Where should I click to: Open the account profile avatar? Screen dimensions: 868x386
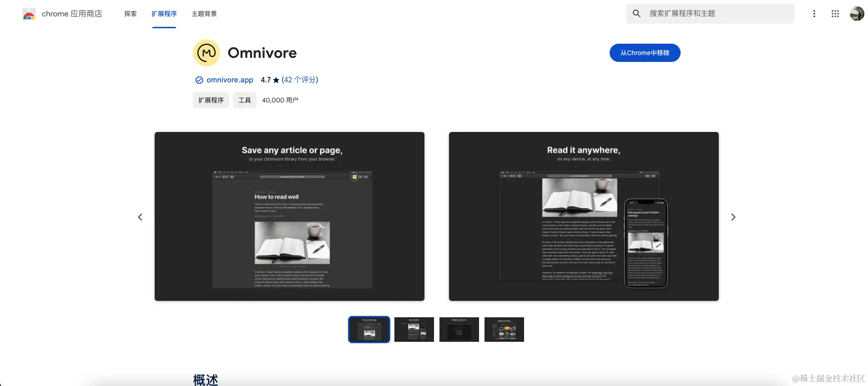(857, 14)
